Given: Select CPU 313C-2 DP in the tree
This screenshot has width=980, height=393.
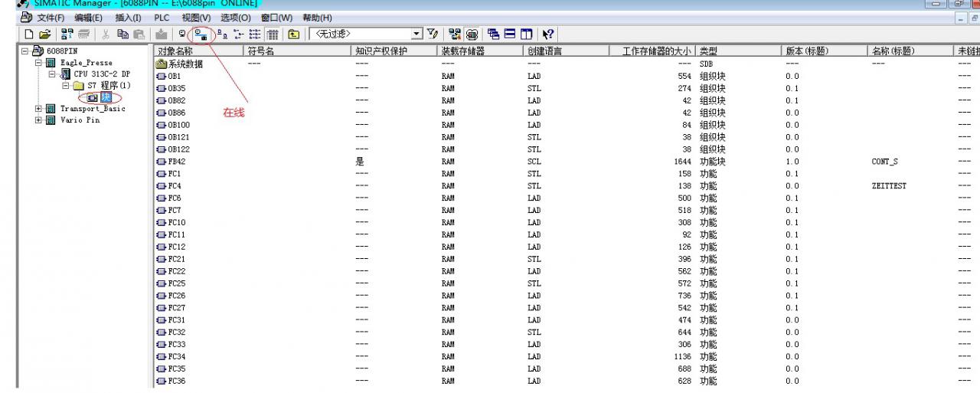Looking at the screenshot, I should [102, 74].
